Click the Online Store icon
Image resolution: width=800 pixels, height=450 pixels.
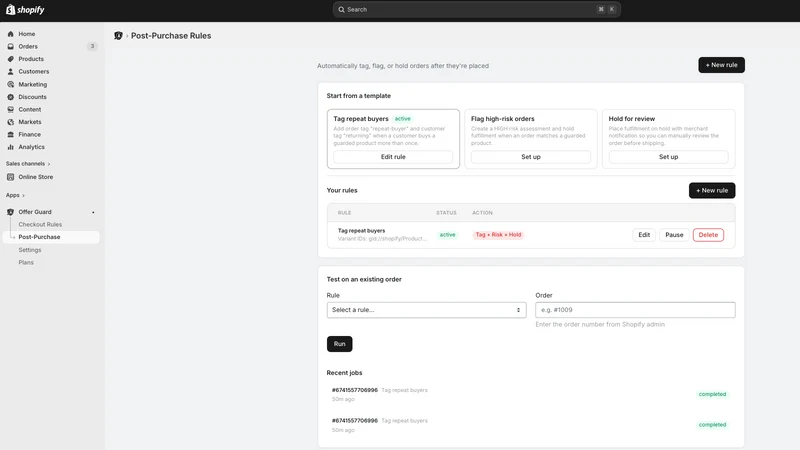10,177
